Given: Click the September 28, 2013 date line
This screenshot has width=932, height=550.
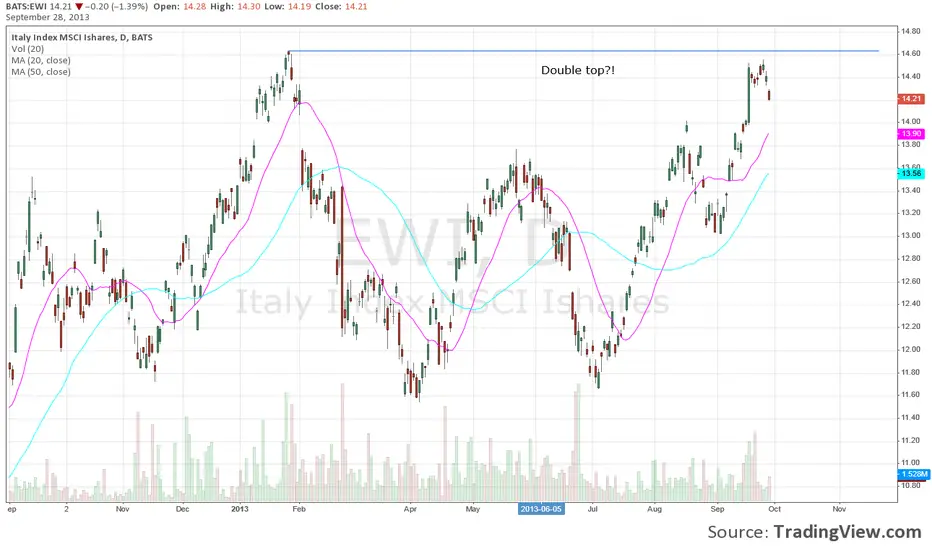Looking at the screenshot, I should [48, 17].
